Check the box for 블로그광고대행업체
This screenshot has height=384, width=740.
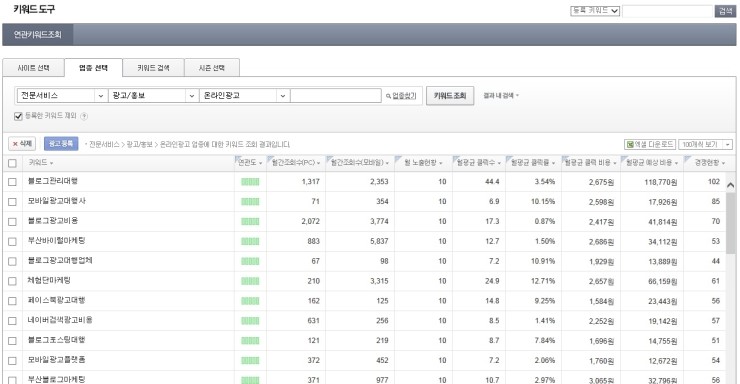coord(12,261)
